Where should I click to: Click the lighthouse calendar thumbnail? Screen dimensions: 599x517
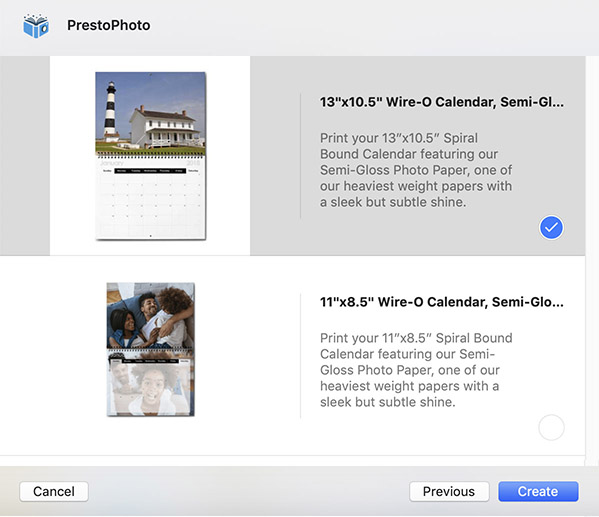tap(151, 156)
